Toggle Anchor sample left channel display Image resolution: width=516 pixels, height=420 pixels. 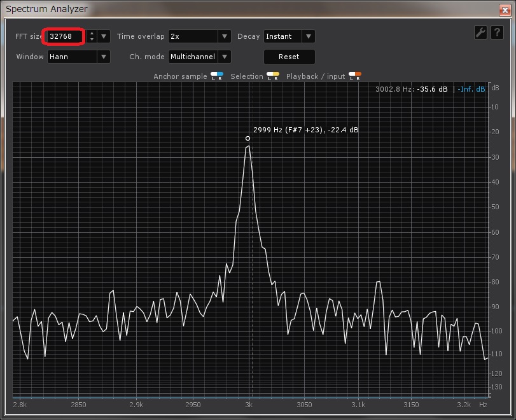coord(214,76)
